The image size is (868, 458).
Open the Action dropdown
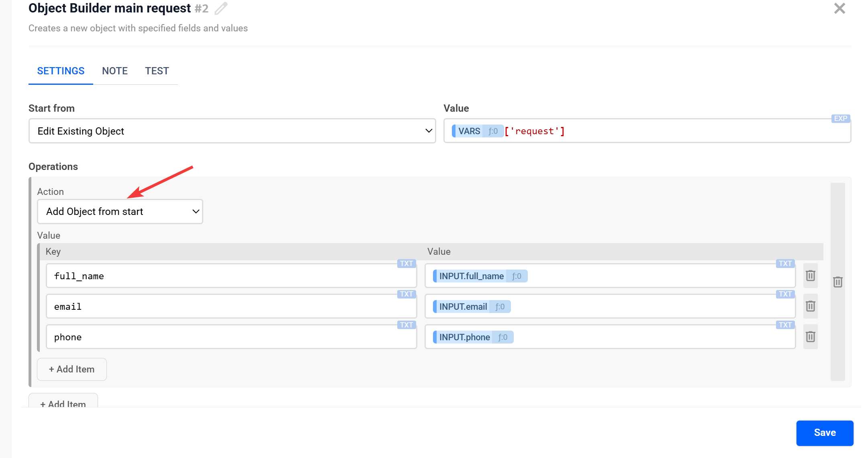pyautogui.click(x=120, y=212)
